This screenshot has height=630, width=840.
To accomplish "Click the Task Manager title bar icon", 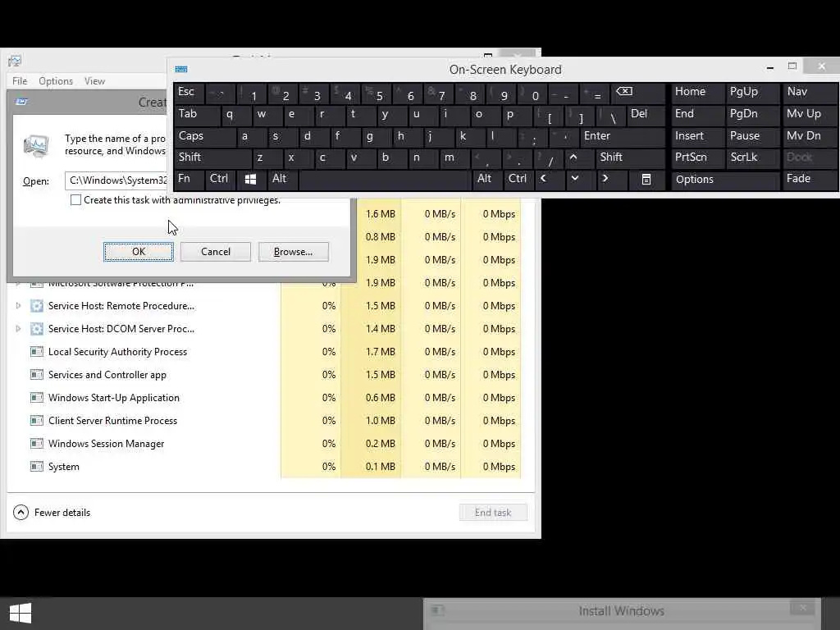I will point(15,61).
